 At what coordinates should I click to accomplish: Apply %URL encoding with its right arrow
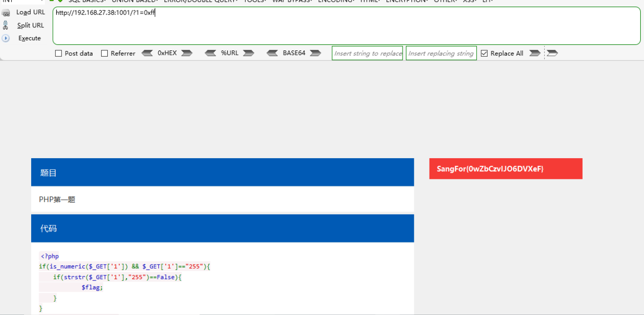point(249,53)
